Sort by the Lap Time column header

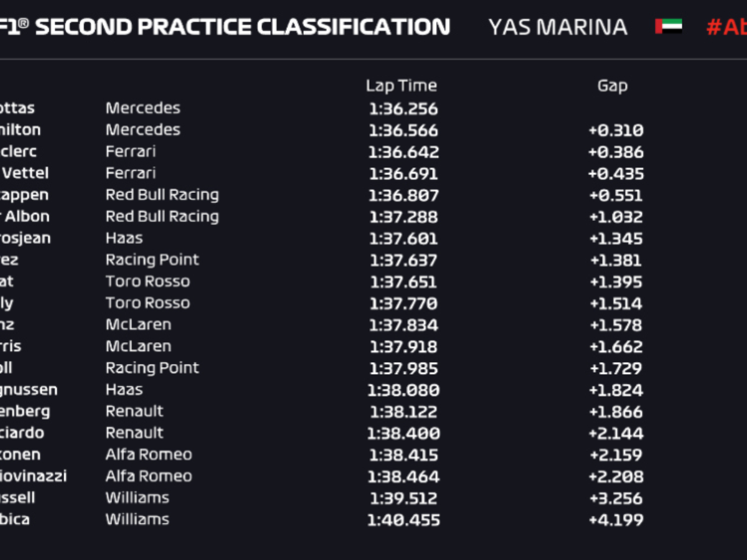click(402, 86)
